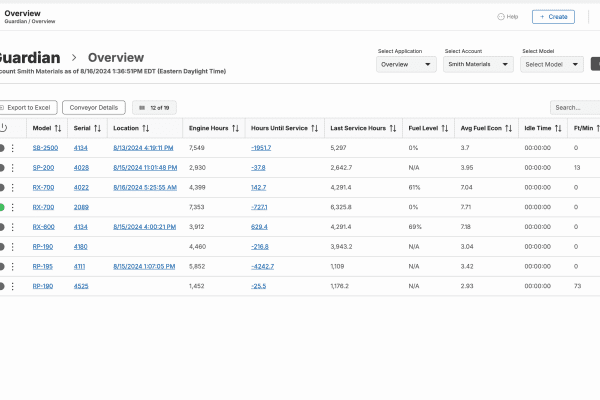Viewport: 600px width, 400px height.
Task: Open the SP-200 model link
Action: pos(43,168)
